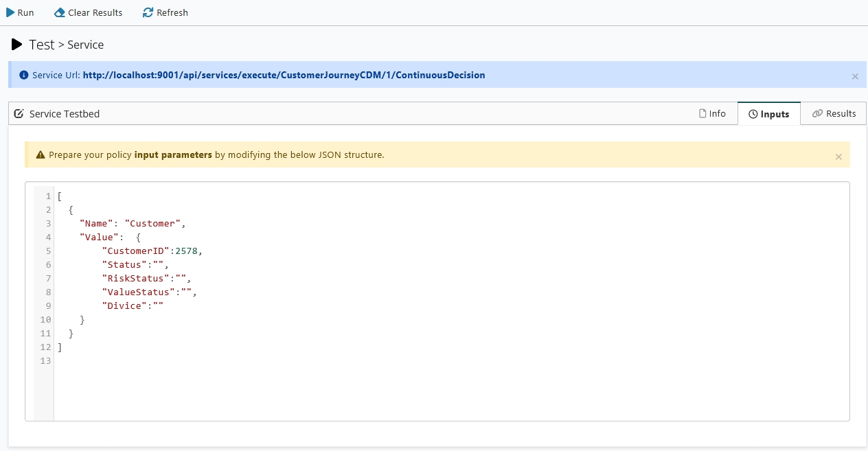
Task: Click the Test breadcrumb heading
Action: click(42, 45)
